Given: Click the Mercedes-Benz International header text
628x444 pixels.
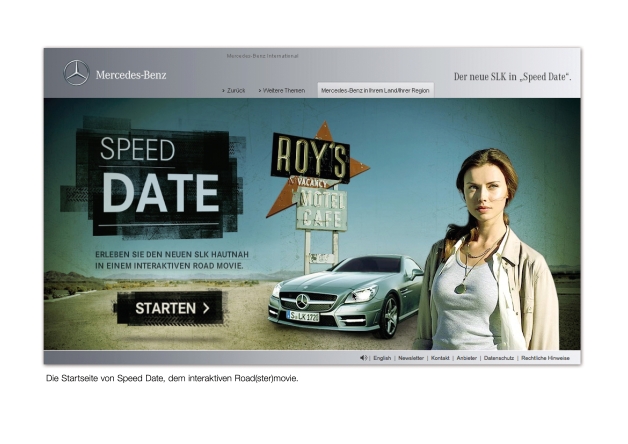Looking at the screenshot, I should [x=262, y=56].
